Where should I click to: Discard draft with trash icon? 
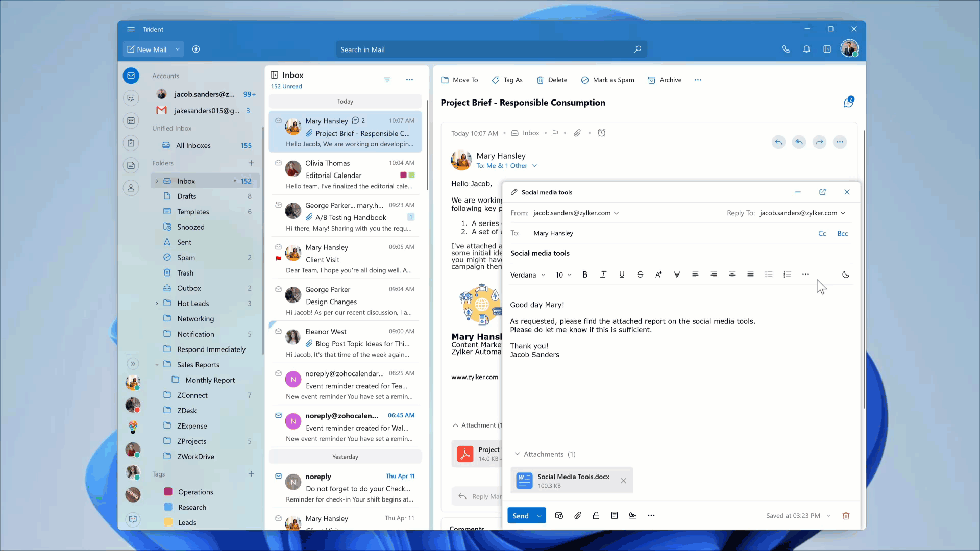point(846,516)
